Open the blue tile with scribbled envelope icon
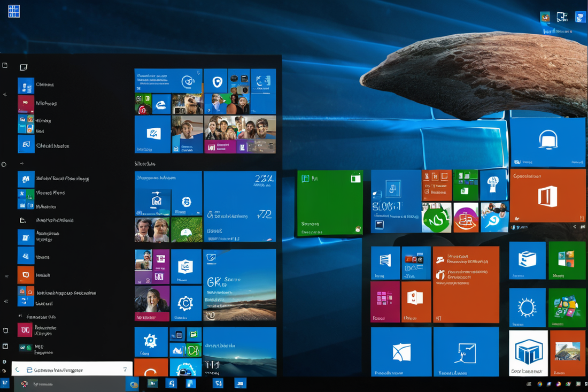This screenshot has height=392, width=588. [x=153, y=134]
